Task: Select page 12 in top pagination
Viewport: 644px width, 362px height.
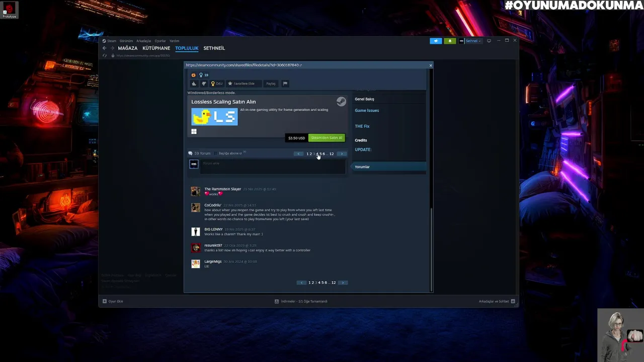Action: pyautogui.click(x=331, y=154)
